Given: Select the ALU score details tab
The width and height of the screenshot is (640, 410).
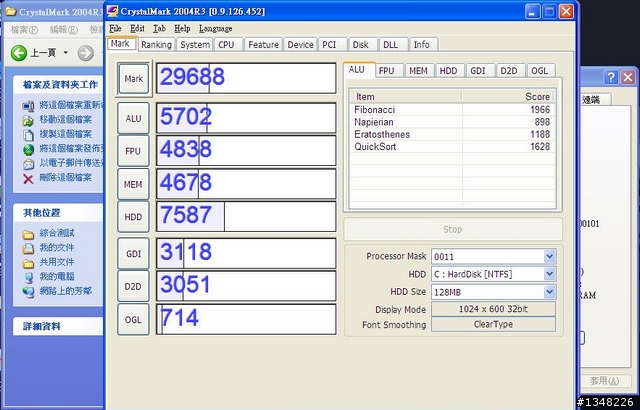Looking at the screenshot, I should click(x=357, y=70).
